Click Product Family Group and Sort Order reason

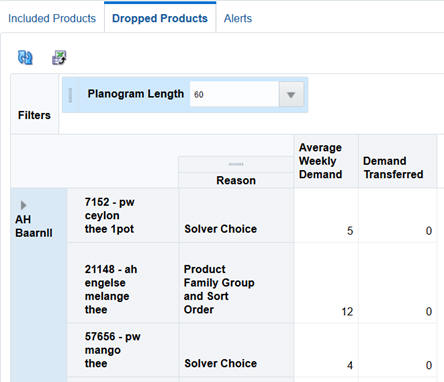click(x=219, y=289)
